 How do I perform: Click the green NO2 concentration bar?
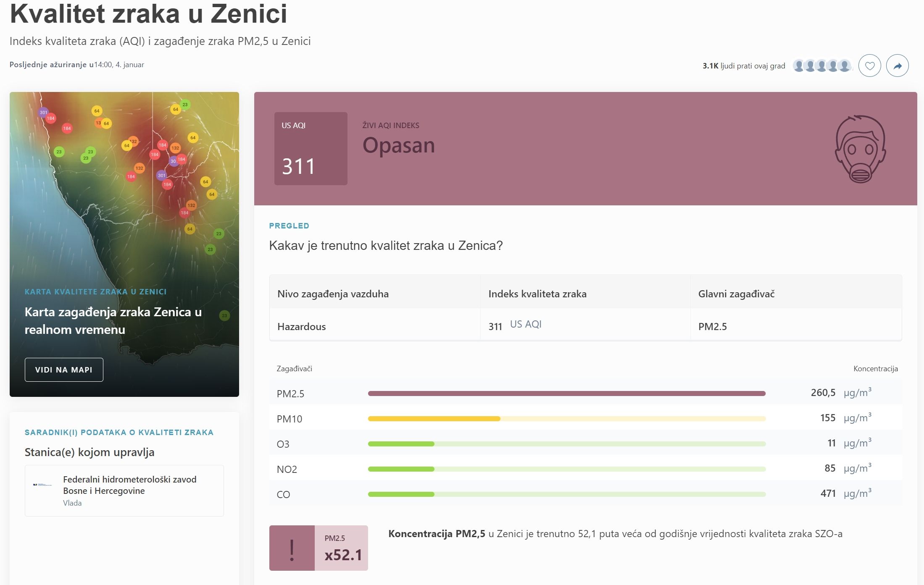click(x=401, y=469)
